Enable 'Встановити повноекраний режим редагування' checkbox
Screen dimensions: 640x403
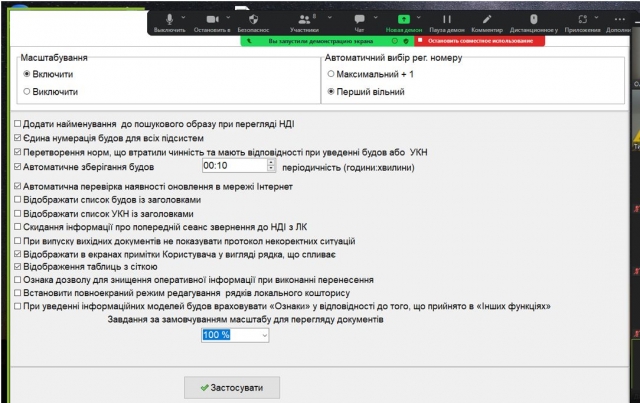18,293
